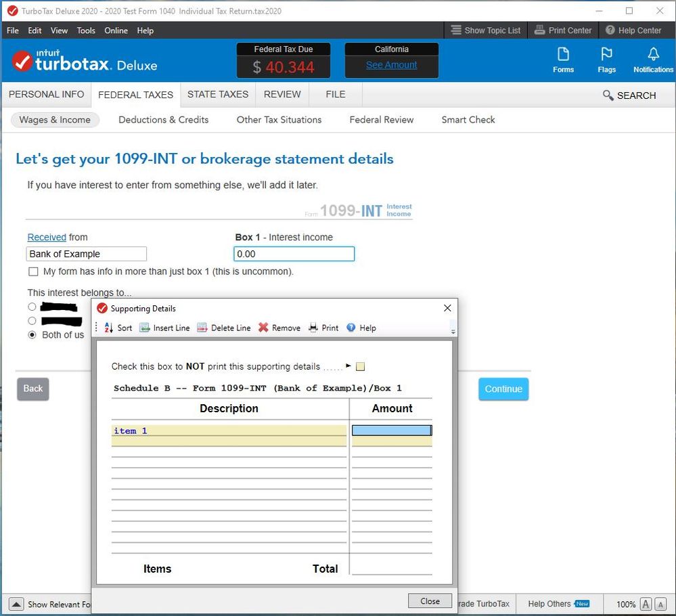Click the TurboTax checkmark logo

click(22, 61)
